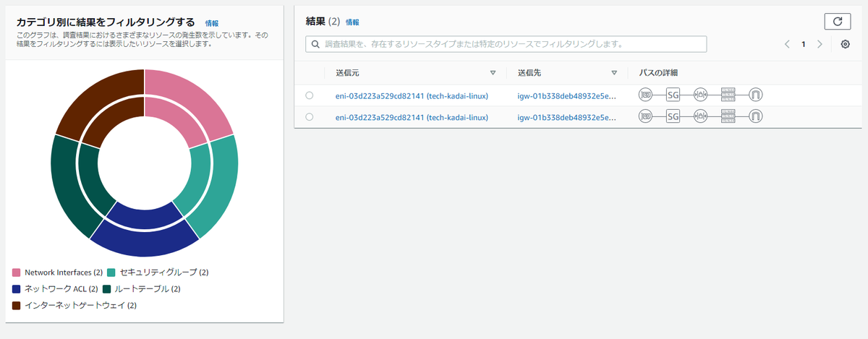868x339 pixels.
Task: Go to next results page
Action: 819,44
